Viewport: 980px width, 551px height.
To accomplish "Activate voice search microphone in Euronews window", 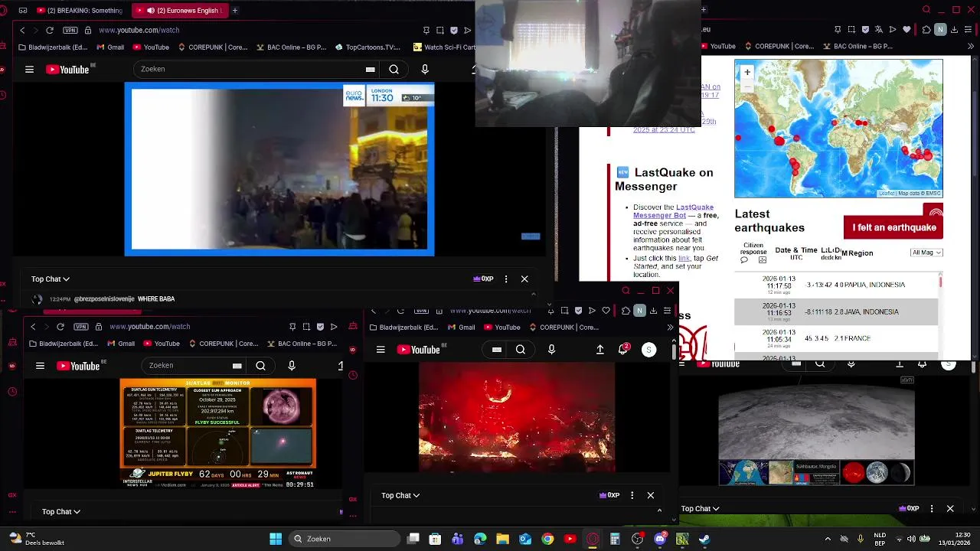I will pyautogui.click(x=425, y=69).
